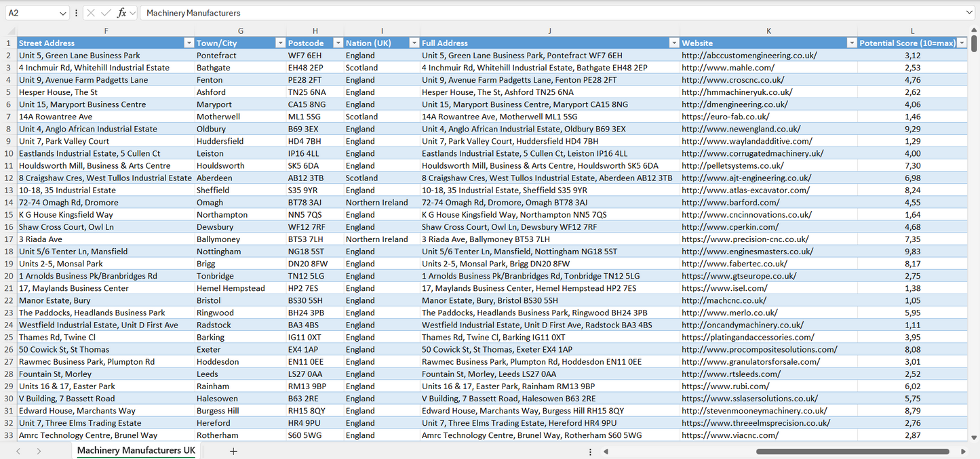Select column H by clicking its header
This screenshot has height=459, width=980.
click(315, 31)
